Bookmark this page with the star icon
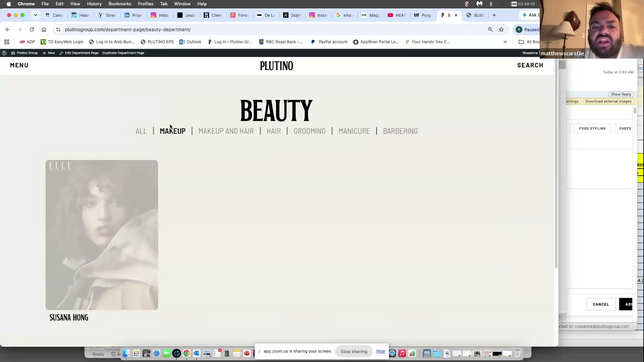Image resolution: width=644 pixels, height=362 pixels. 501,30
